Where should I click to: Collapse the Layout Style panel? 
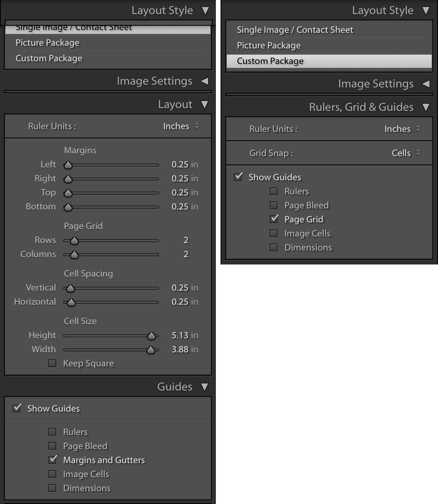pos(206,10)
